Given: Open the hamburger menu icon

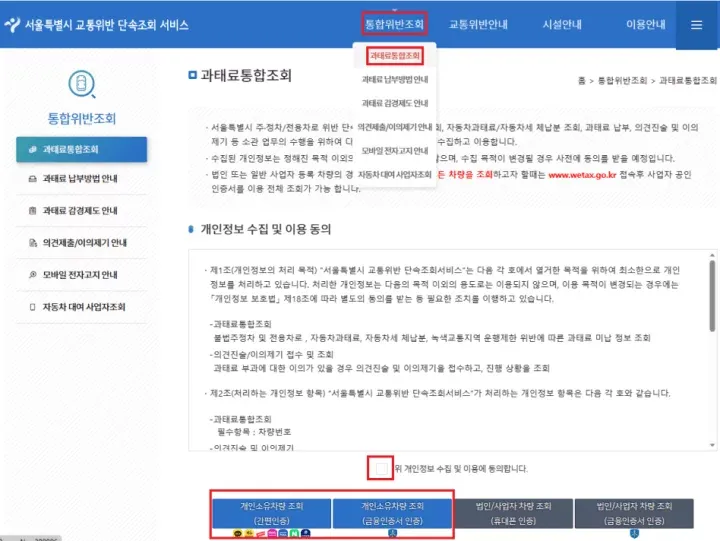Looking at the screenshot, I should [696, 25].
